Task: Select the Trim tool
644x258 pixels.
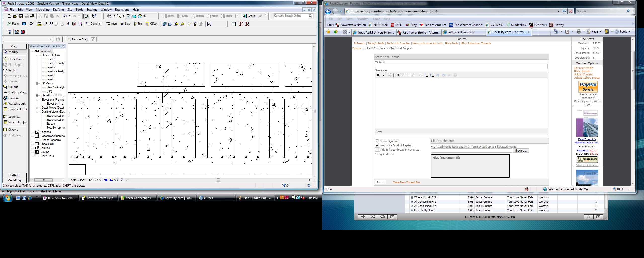Action: point(138,24)
